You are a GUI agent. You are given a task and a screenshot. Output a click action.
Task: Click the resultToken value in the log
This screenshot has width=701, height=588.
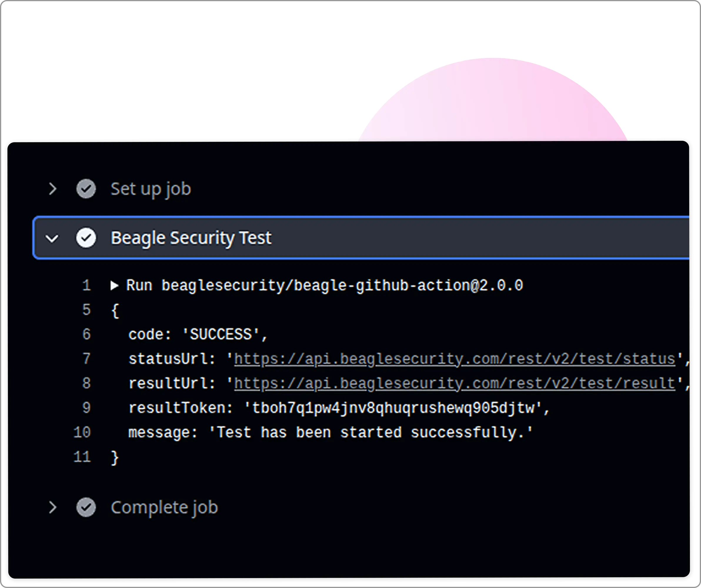point(393,408)
